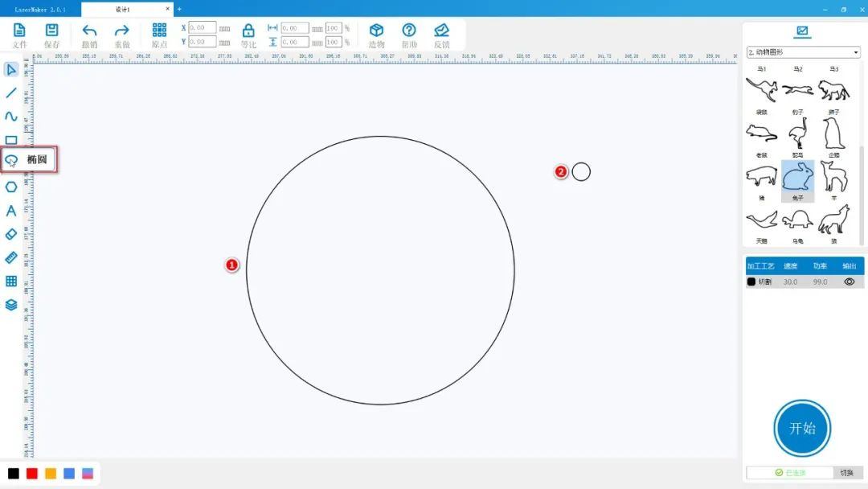The width and height of the screenshot is (868, 489).
Task: Click the layers stack icon
Action: click(11, 305)
